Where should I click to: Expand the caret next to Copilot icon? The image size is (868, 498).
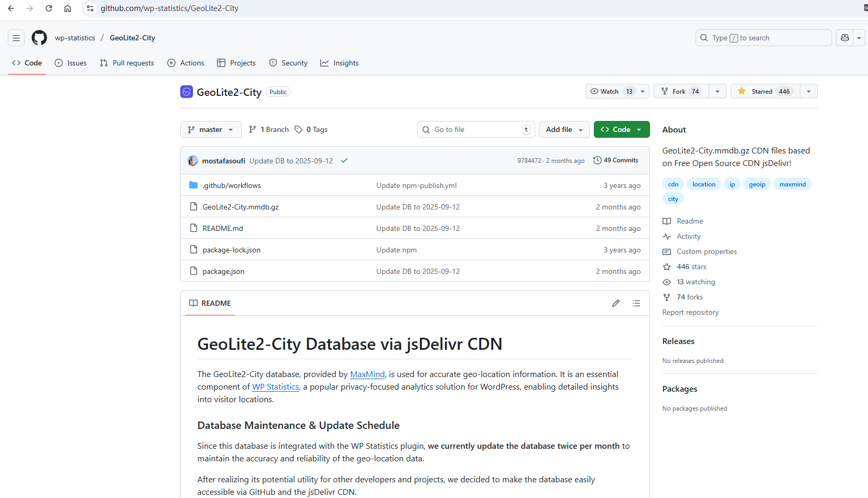point(859,38)
